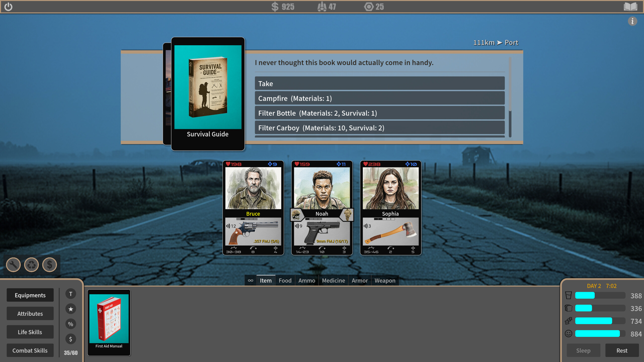Switch to the Armor tab

pos(360,281)
